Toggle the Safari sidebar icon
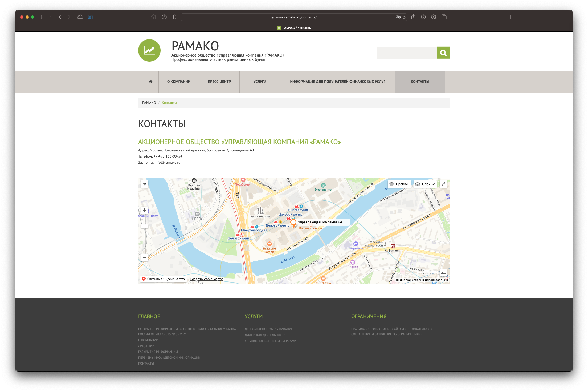 click(43, 17)
